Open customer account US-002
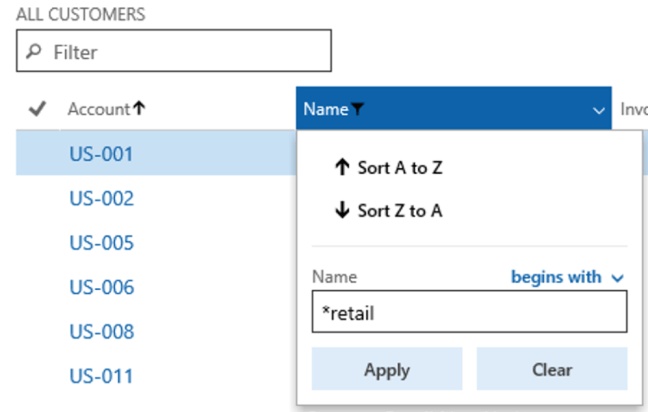Image resolution: width=648 pixels, height=412 pixels. pos(101,199)
